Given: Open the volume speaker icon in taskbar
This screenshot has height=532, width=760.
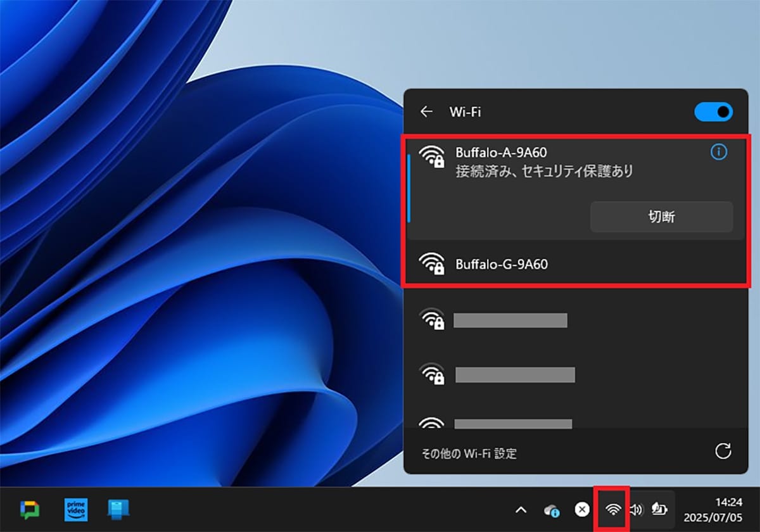Looking at the screenshot, I should [x=636, y=509].
